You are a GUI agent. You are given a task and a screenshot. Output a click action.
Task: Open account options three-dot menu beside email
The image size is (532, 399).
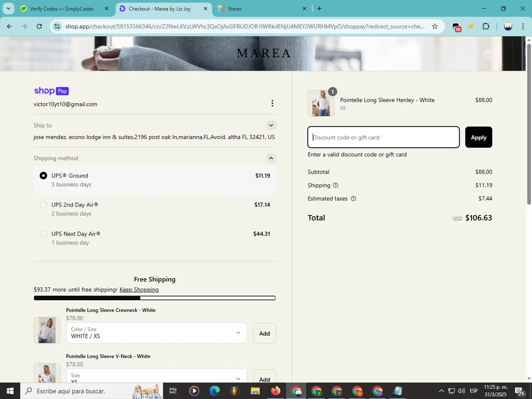(x=272, y=103)
